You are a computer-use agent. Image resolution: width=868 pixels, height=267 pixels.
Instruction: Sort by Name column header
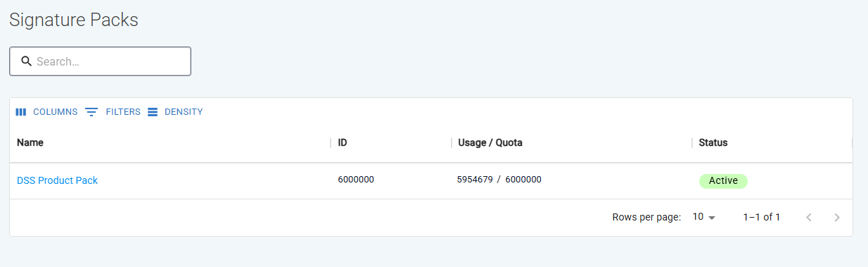(x=30, y=142)
